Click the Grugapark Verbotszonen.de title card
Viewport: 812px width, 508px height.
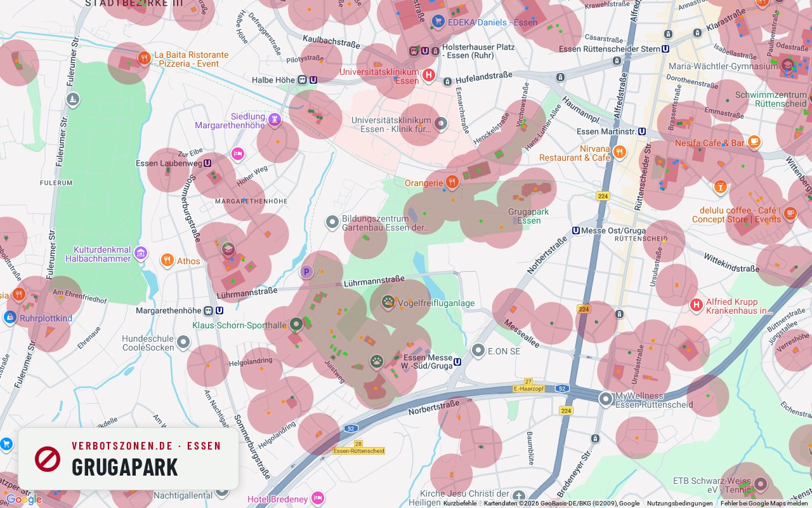129,458
